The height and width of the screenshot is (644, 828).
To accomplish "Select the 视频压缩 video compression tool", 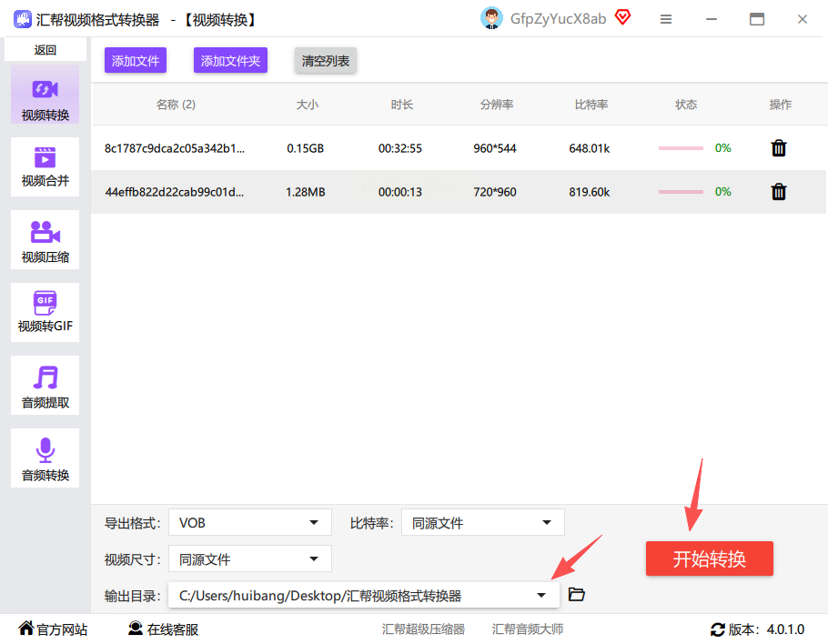I will (x=45, y=239).
